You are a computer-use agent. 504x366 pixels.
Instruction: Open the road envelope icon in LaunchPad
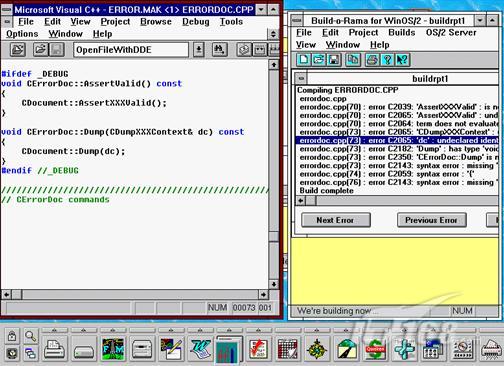click(x=346, y=349)
